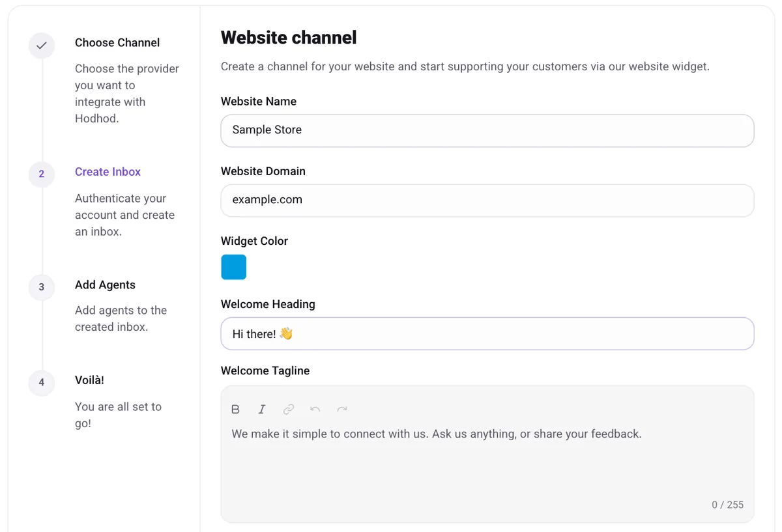Focus the Website Name field
The height and width of the screenshot is (532, 782).
(x=487, y=130)
